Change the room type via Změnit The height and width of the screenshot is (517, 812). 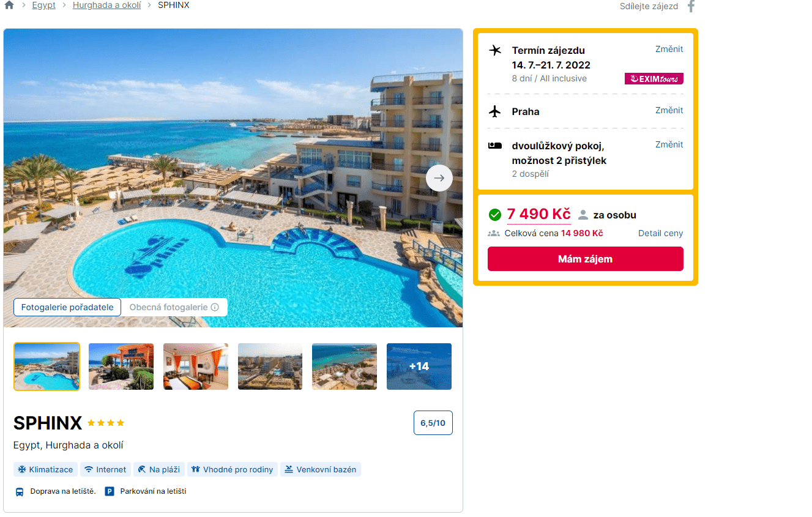click(x=669, y=144)
